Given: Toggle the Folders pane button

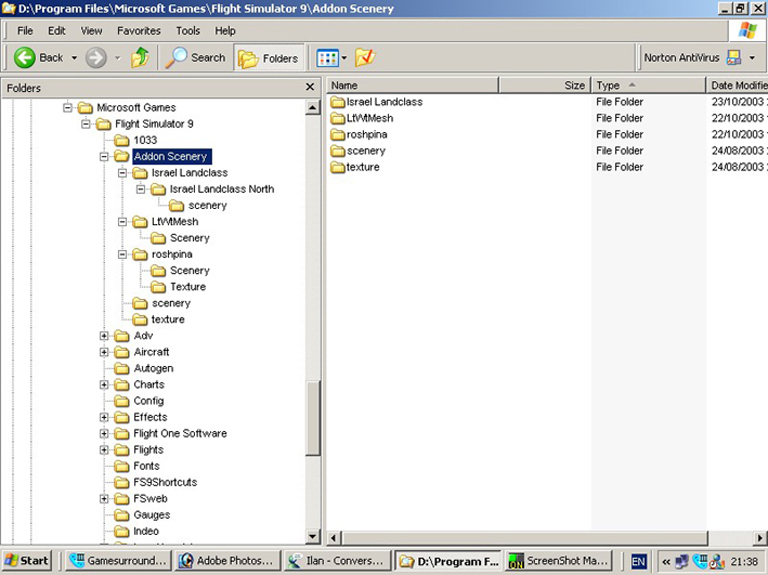Looking at the screenshot, I should [x=268, y=58].
